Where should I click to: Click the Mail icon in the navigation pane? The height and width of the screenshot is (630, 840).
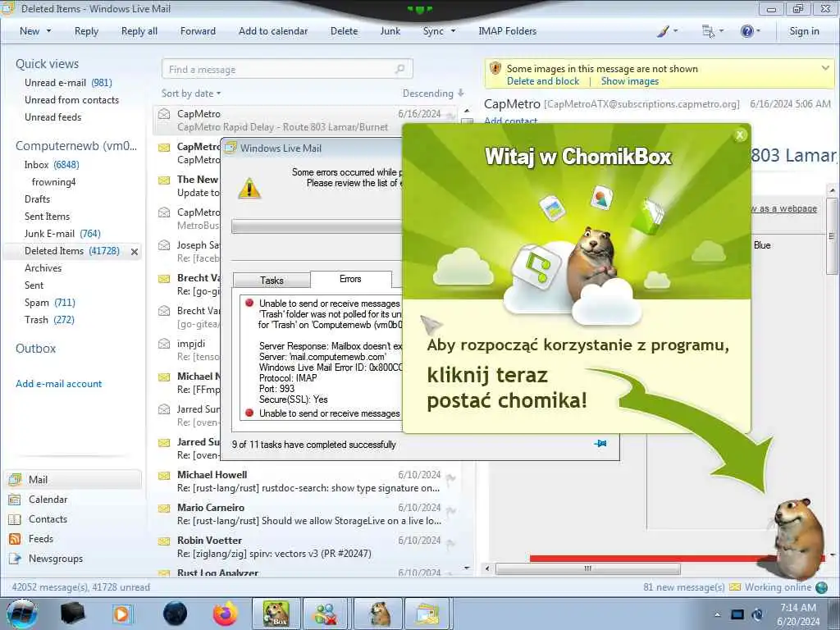pyautogui.click(x=15, y=479)
